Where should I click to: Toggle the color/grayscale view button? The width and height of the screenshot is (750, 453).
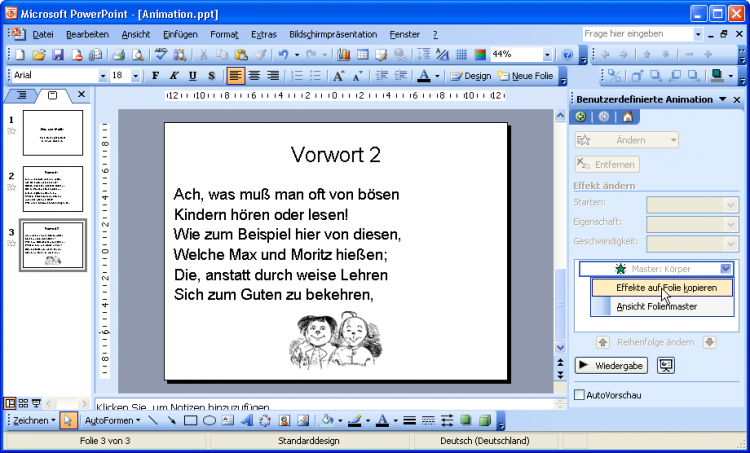480,55
